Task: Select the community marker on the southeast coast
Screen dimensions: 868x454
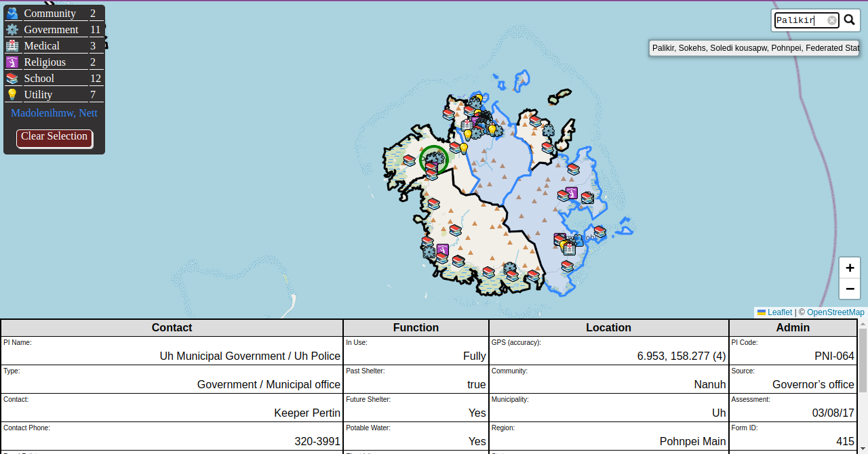Action: point(578,241)
